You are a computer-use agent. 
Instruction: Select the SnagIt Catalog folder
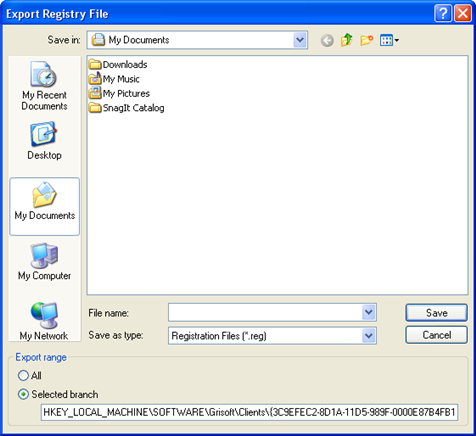127,108
